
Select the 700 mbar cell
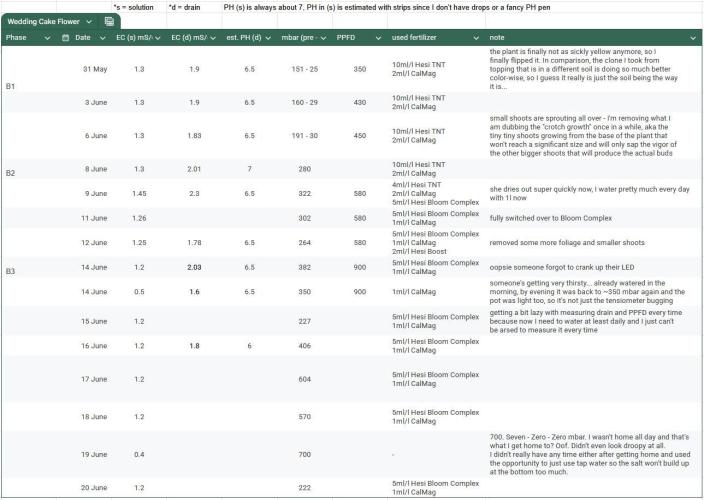(x=305, y=455)
